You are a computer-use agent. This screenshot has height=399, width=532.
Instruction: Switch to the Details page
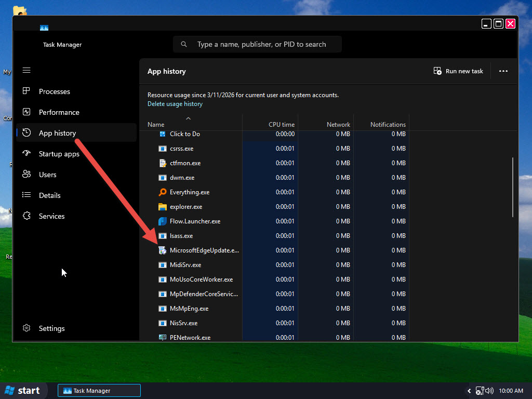[49, 195]
